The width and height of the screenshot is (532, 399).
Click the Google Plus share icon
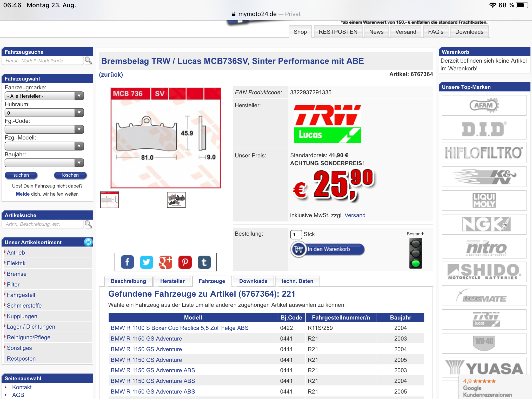[x=166, y=262]
